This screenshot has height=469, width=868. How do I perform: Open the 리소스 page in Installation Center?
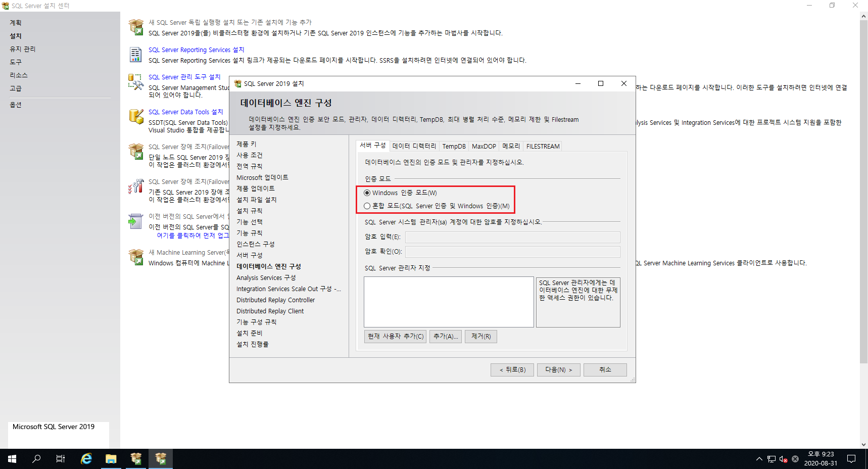tap(19, 75)
